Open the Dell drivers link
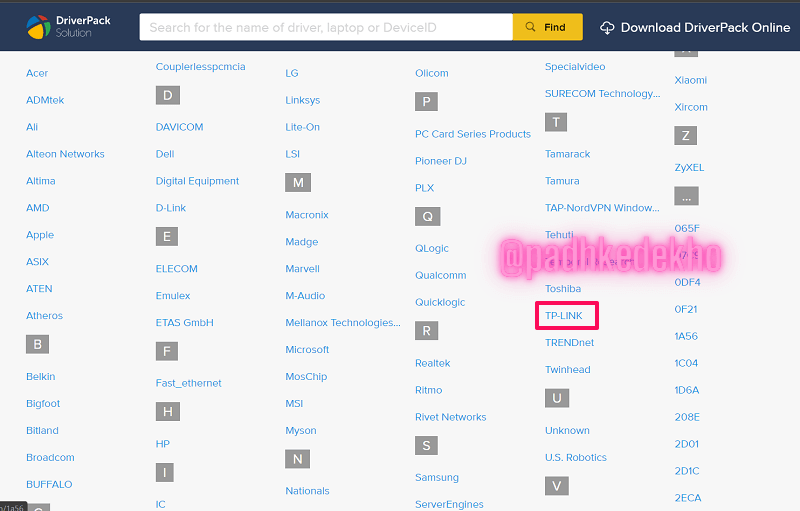 pos(165,154)
